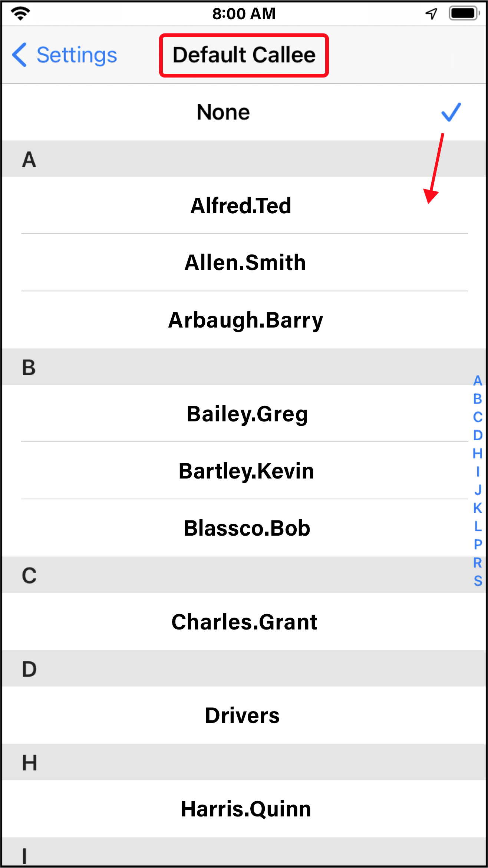Jump to letter S in index

pos(478,581)
